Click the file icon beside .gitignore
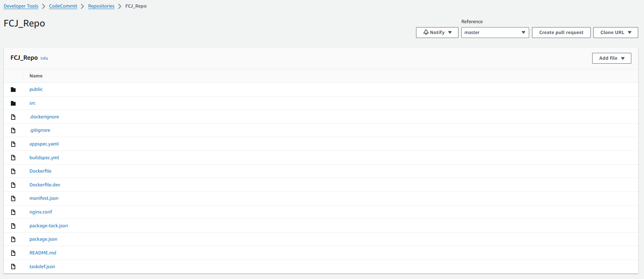 13,130
